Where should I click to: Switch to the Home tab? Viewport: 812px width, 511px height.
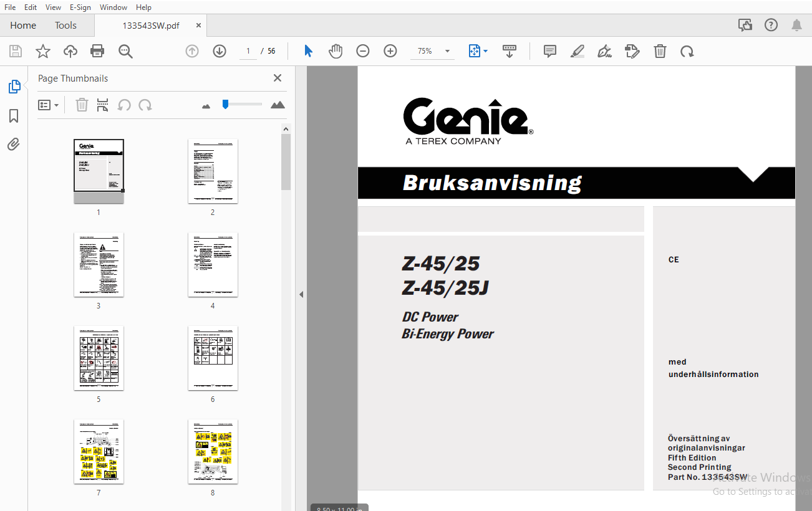tap(23, 26)
